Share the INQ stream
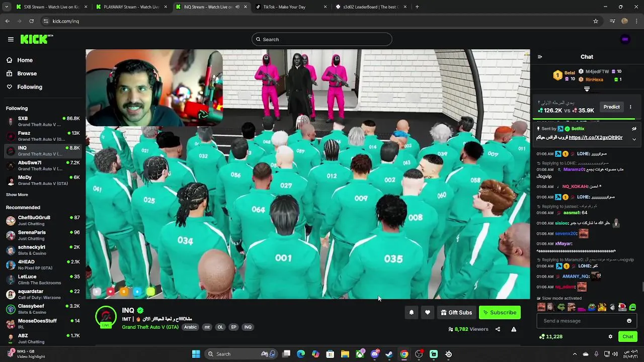Image resolution: width=644 pixels, height=362 pixels. pyautogui.click(x=498, y=329)
